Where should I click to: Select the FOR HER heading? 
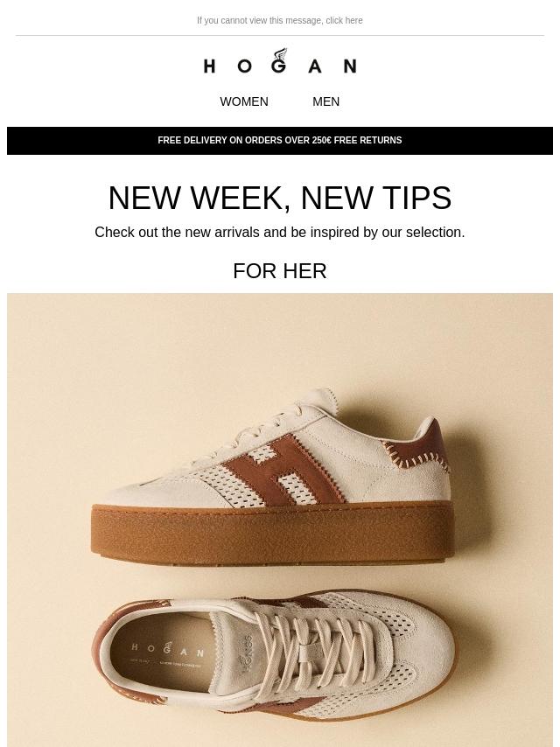(280, 271)
